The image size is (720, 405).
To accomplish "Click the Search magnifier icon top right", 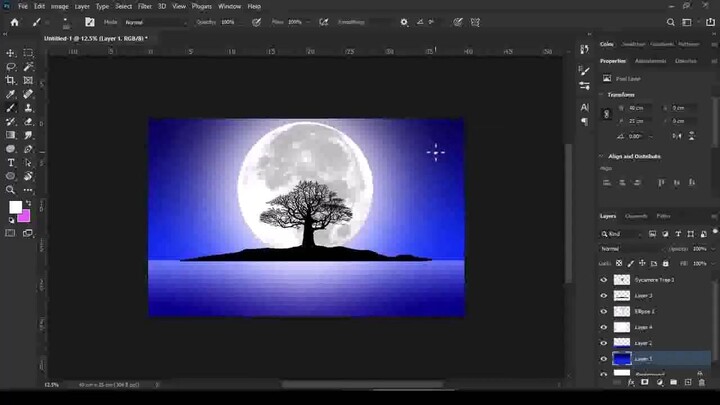I will tap(670, 22).
